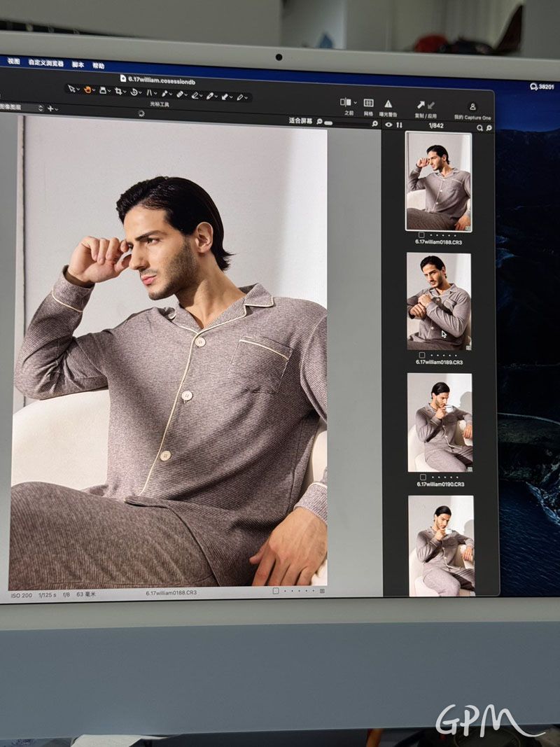Open the plus add-layer dropdown
The height and width of the screenshot is (747, 560).
[53, 109]
